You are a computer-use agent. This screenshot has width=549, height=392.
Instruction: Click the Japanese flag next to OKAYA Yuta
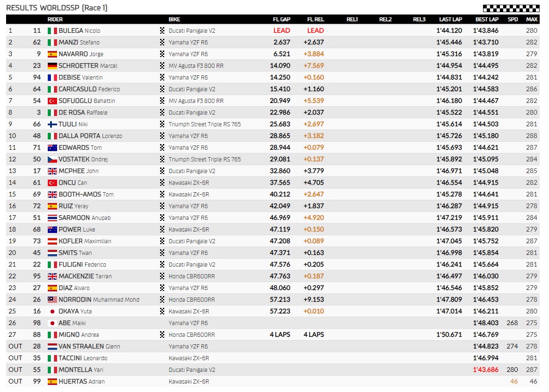pyautogui.click(x=52, y=311)
